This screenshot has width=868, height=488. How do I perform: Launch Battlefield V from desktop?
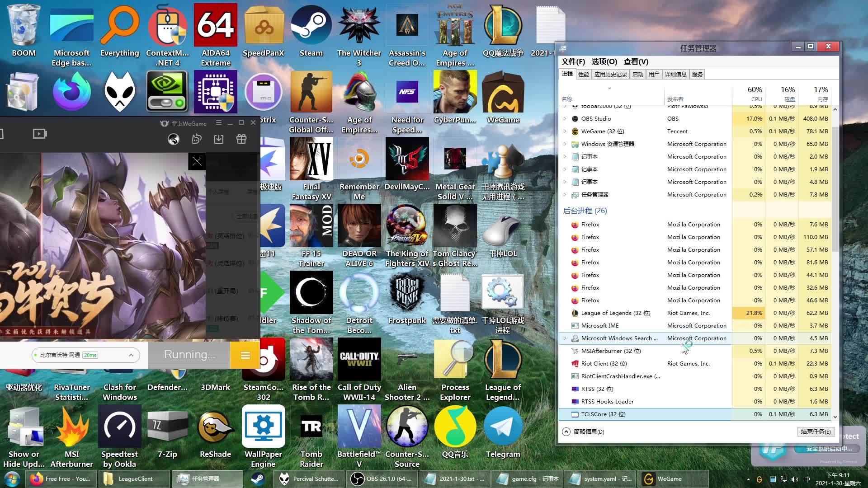359,437
